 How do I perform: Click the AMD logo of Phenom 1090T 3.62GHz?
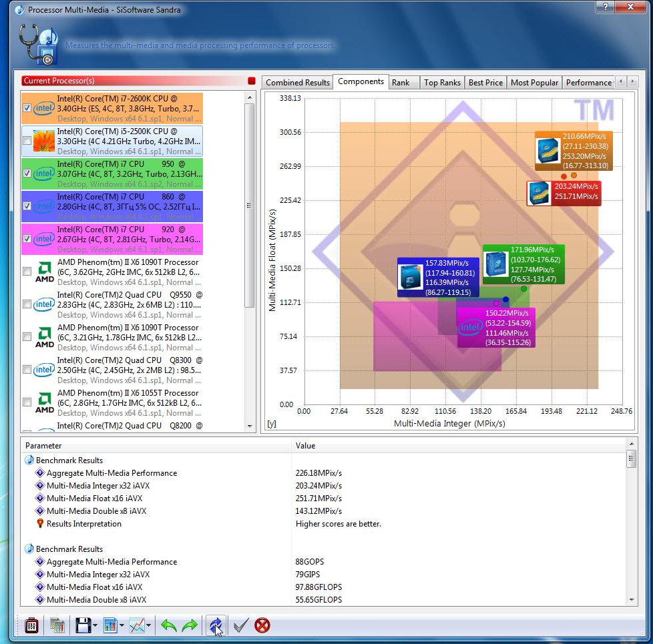[x=44, y=272]
